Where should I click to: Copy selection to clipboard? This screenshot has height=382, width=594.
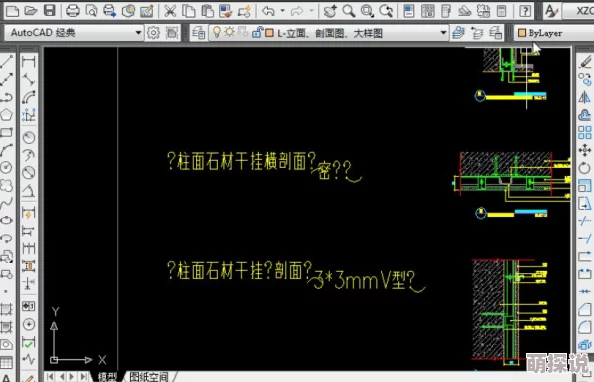(x=189, y=11)
